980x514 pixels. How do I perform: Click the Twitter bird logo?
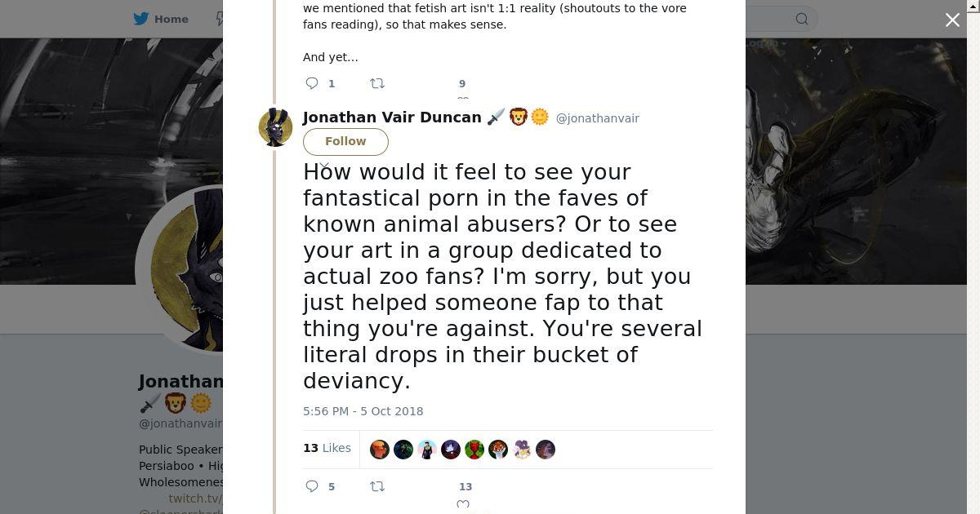(141, 19)
